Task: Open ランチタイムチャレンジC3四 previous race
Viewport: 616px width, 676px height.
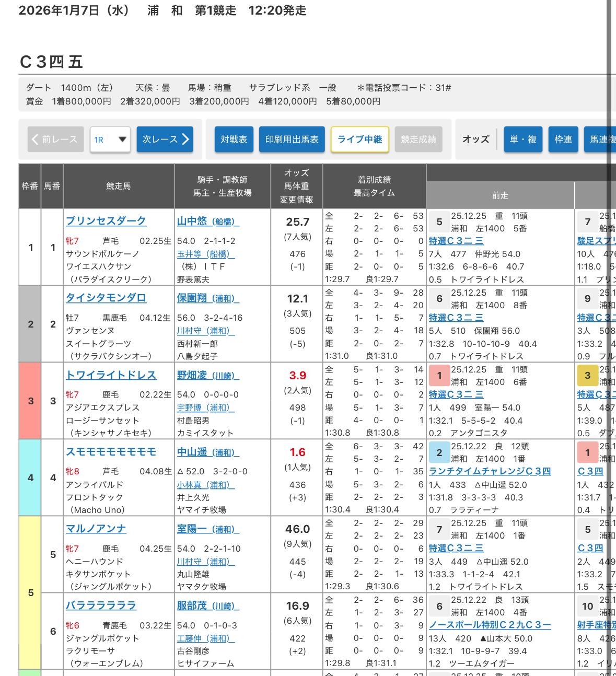Action: click(490, 471)
